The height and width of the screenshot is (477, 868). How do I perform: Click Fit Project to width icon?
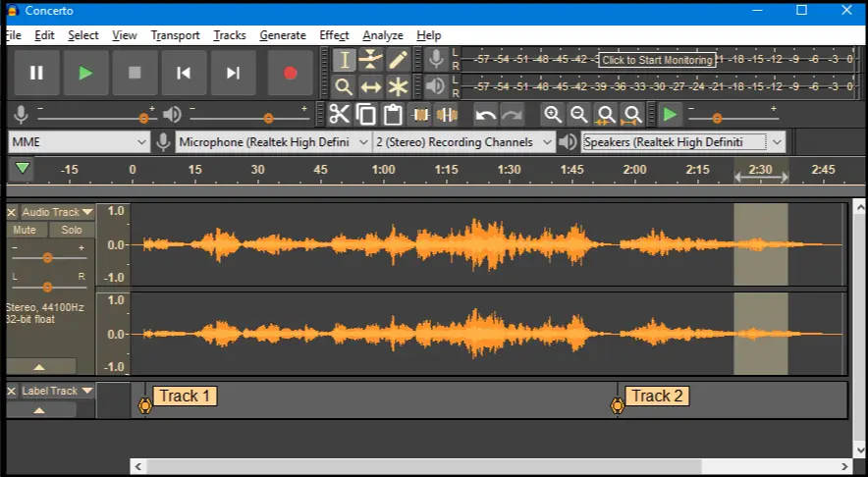point(632,115)
